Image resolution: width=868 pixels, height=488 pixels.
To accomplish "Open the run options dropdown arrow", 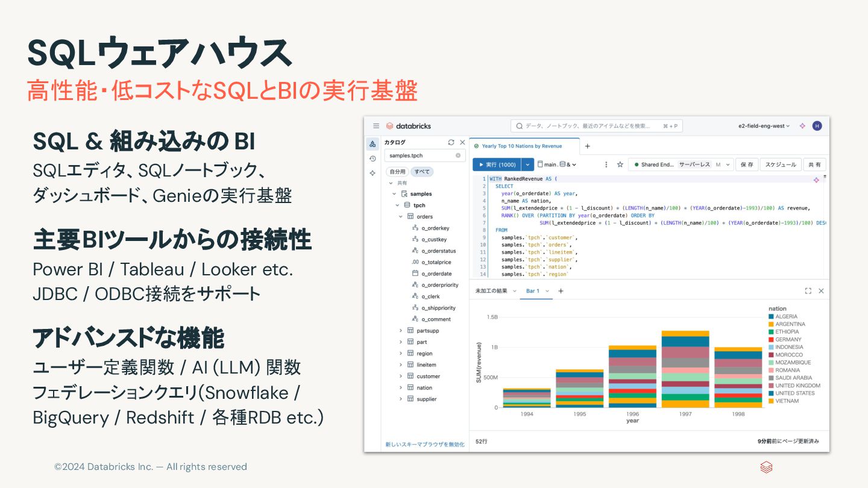I will click(x=527, y=164).
